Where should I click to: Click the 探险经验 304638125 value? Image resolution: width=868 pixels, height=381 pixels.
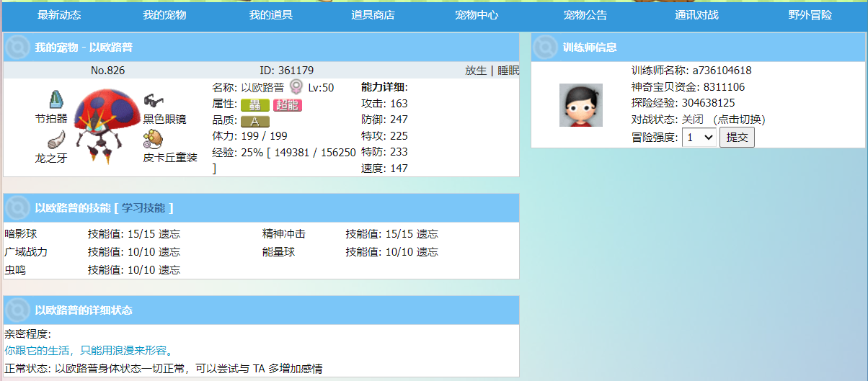pyautogui.click(x=709, y=103)
